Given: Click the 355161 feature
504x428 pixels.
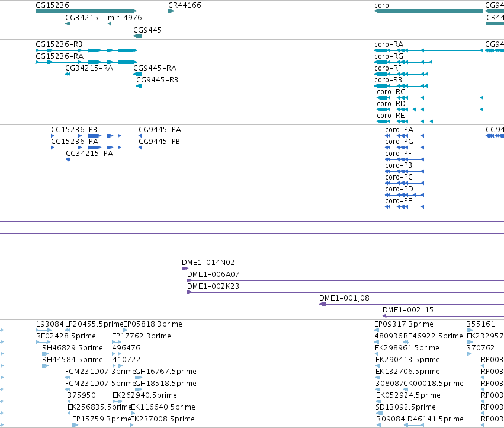Looking at the screenshot, I should (x=470, y=330).
